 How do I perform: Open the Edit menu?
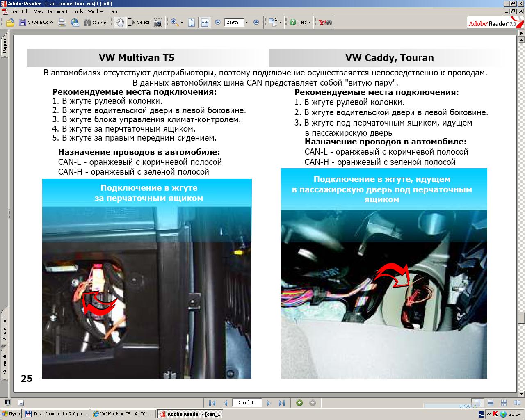[x=25, y=11]
